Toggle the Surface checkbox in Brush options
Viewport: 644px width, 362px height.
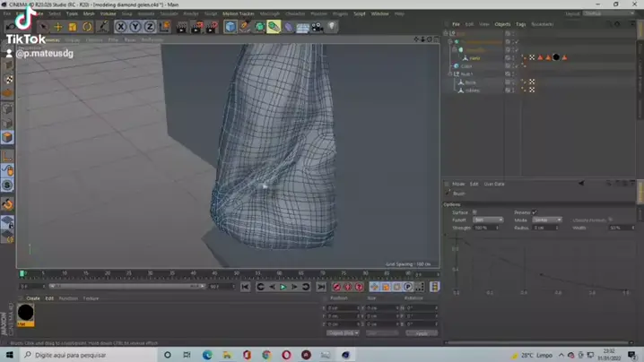tap(475, 212)
